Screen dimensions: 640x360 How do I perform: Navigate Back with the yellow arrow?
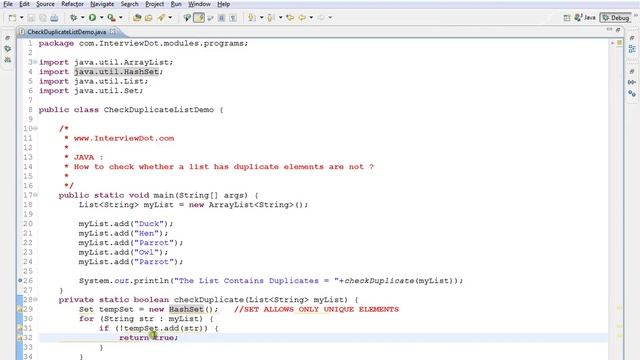point(302,18)
